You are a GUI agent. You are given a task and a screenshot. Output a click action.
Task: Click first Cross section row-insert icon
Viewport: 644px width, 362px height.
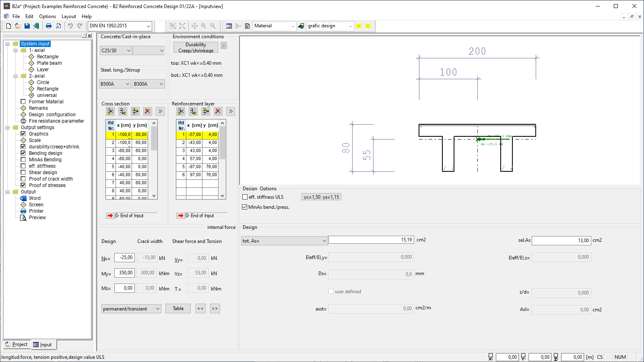[110, 111]
